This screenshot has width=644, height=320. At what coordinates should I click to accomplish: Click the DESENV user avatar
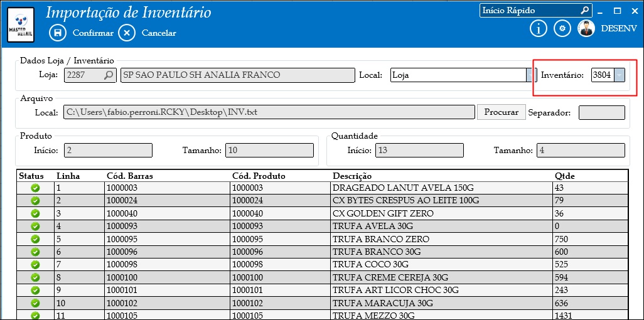[586, 28]
